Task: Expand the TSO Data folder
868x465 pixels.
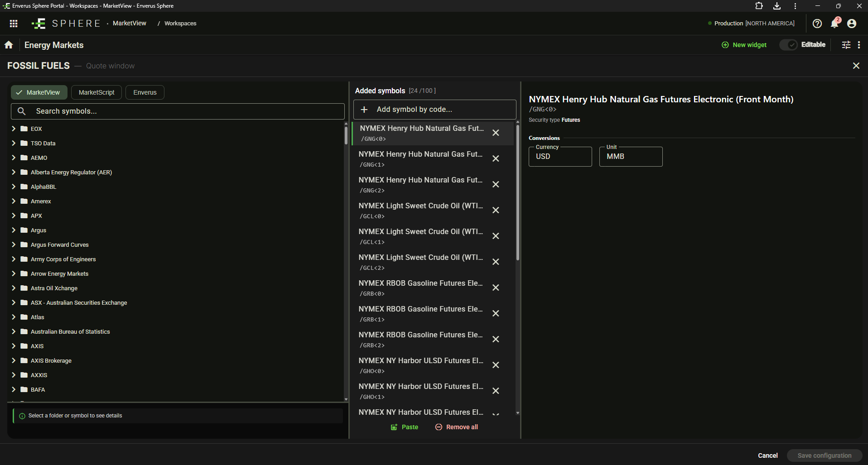Action: [x=14, y=143]
